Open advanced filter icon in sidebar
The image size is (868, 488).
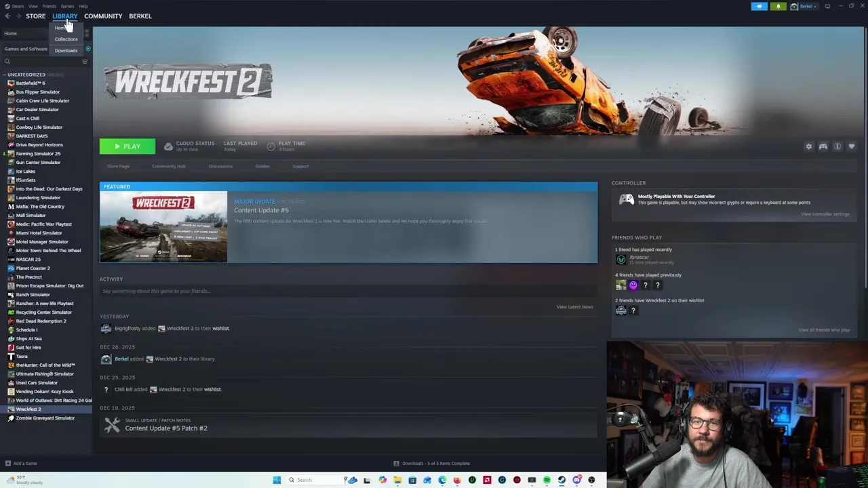tap(85, 62)
